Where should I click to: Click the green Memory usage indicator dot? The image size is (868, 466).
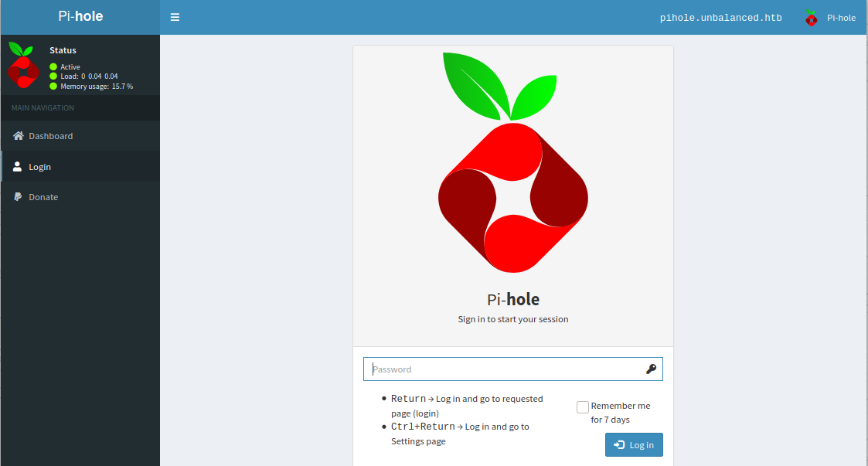point(53,87)
